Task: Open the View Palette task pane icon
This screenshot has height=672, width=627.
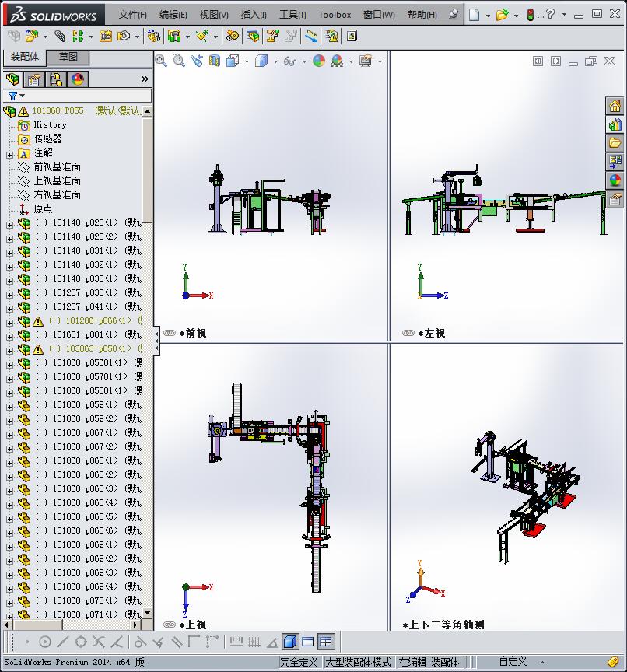Action: tap(615, 162)
